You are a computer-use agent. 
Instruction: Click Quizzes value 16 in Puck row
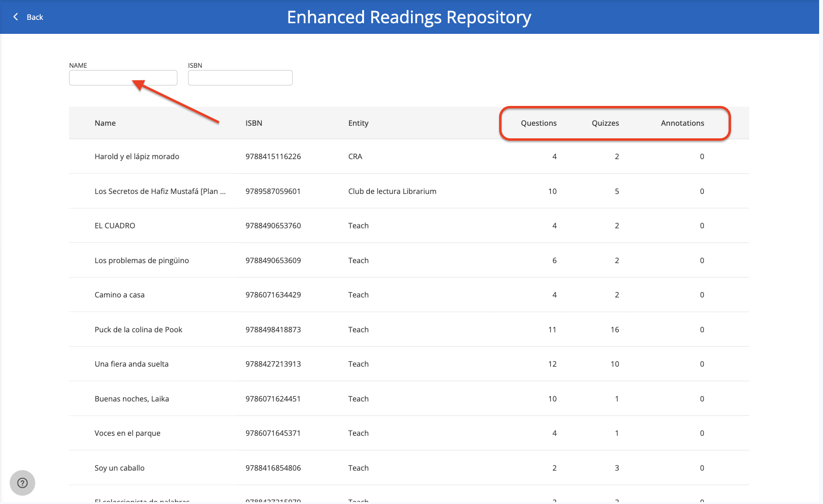615,329
